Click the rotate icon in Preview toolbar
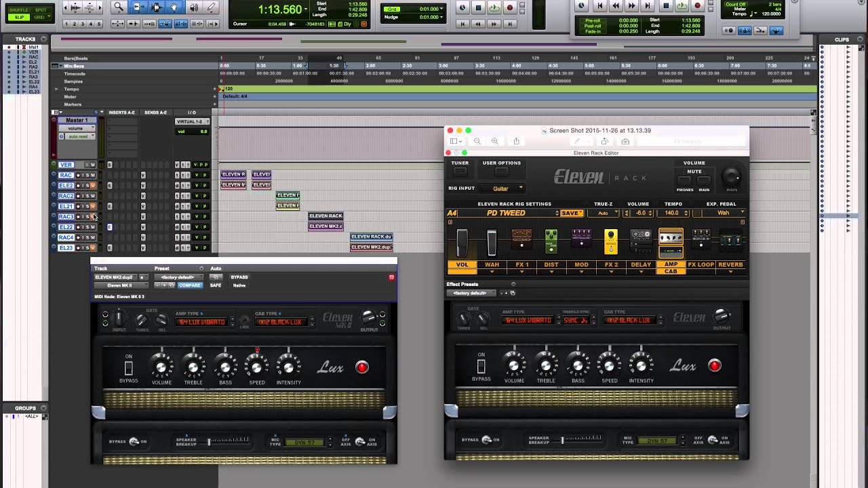Viewport: 868px width, 488px height. tap(604, 141)
